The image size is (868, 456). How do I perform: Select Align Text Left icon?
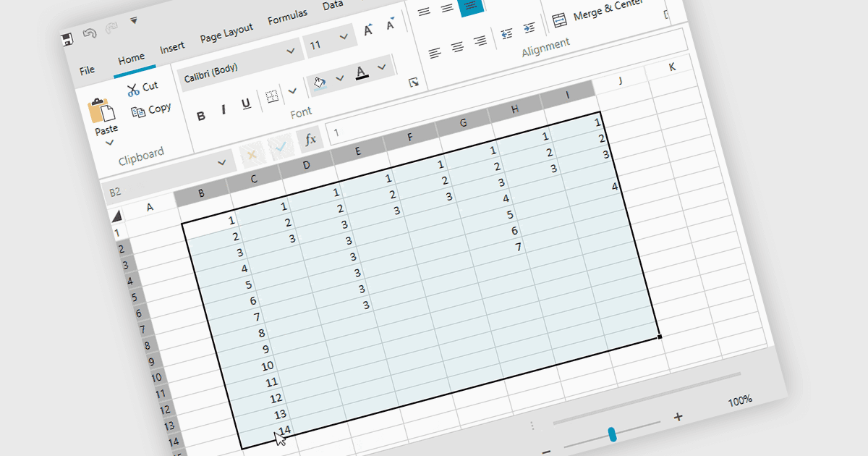pos(434,53)
